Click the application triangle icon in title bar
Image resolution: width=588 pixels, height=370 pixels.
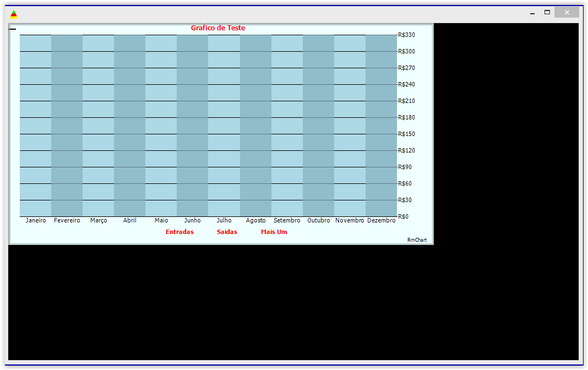[x=14, y=14]
